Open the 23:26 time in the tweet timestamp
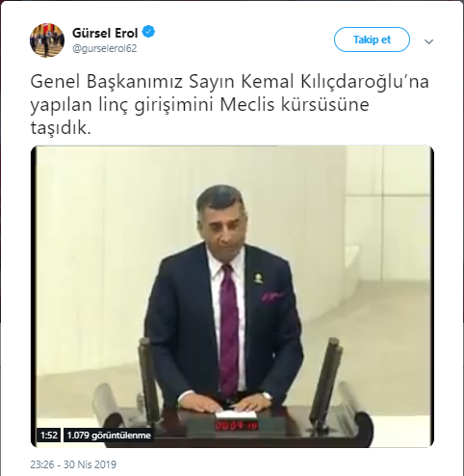 (x=42, y=464)
